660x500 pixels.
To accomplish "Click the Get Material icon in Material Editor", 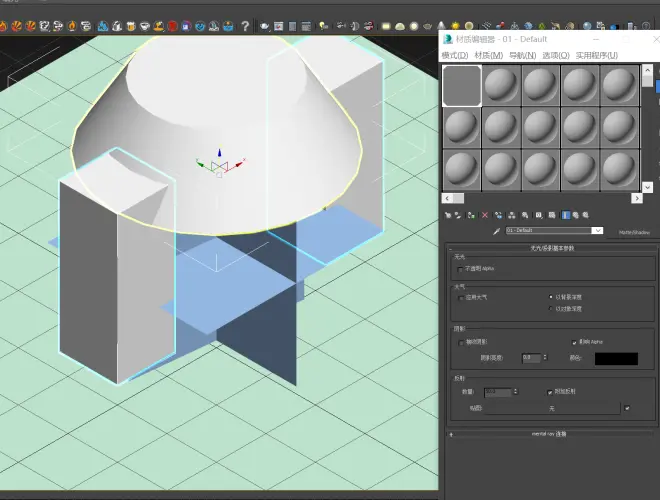I will (x=448, y=215).
